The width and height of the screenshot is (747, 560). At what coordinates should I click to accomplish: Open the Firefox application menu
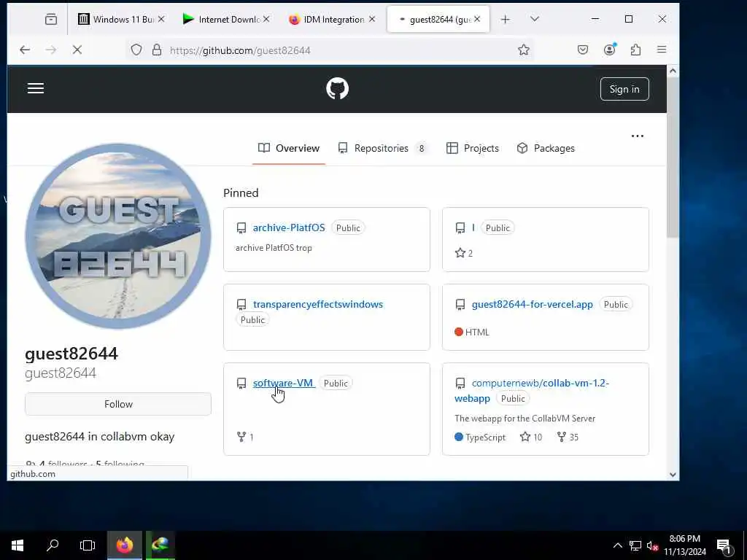[x=661, y=50]
